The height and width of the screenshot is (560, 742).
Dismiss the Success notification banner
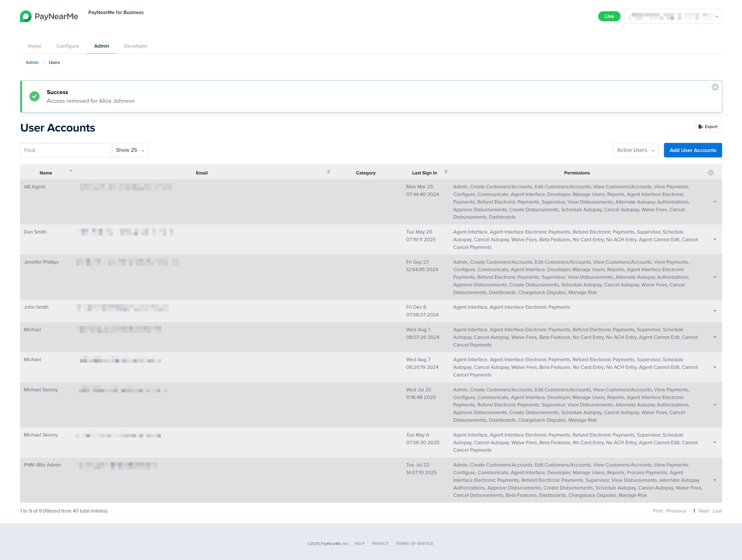point(715,87)
